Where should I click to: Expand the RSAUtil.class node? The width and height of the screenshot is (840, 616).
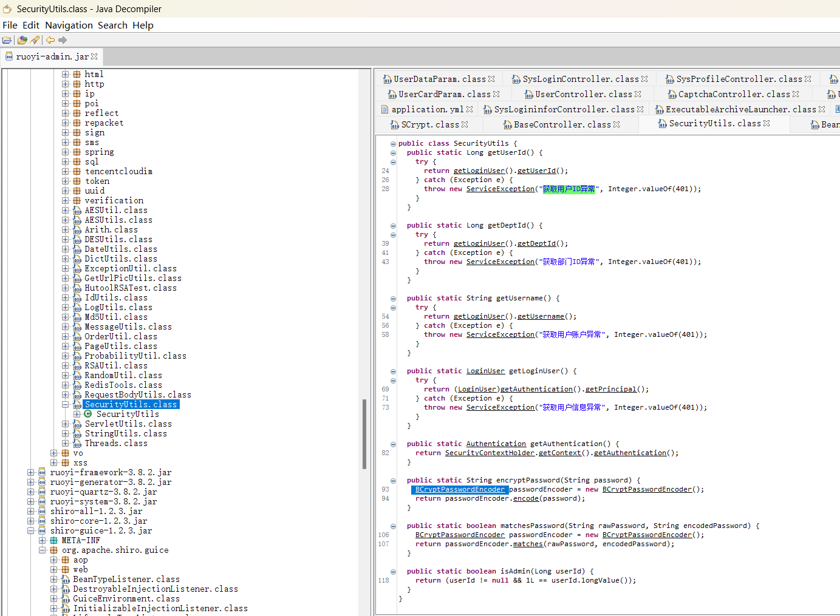[65, 365]
